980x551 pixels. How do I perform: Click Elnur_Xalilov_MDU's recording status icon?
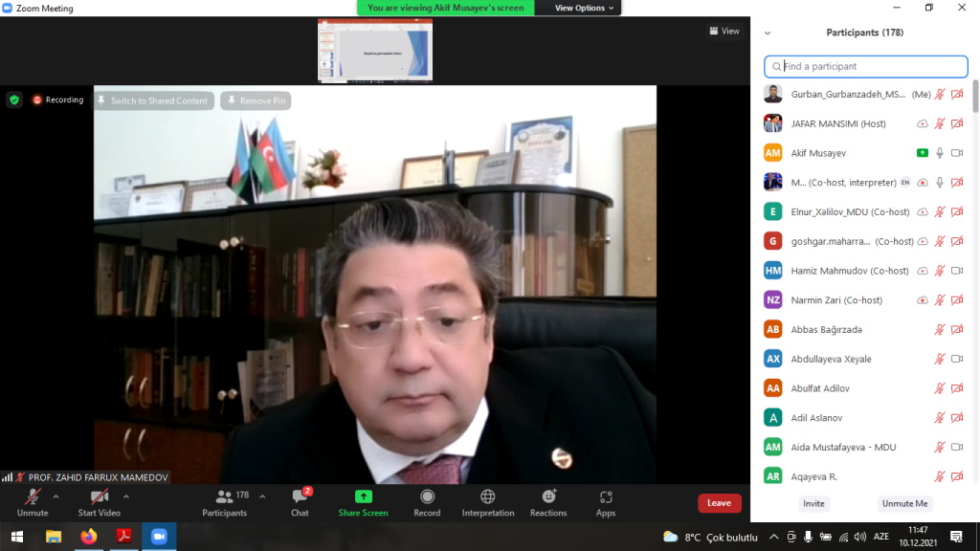pyautogui.click(x=923, y=211)
